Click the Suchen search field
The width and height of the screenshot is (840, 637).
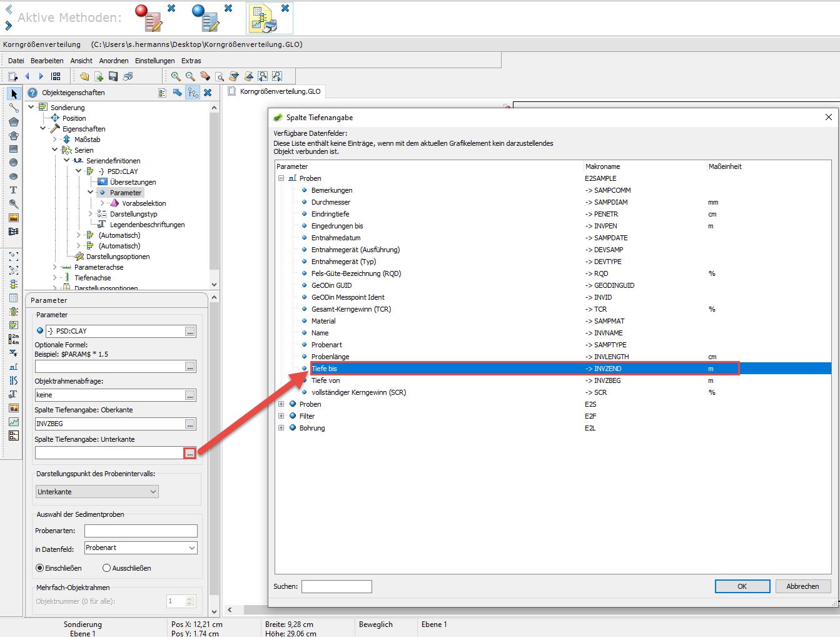pyautogui.click(x=337, y=586)
